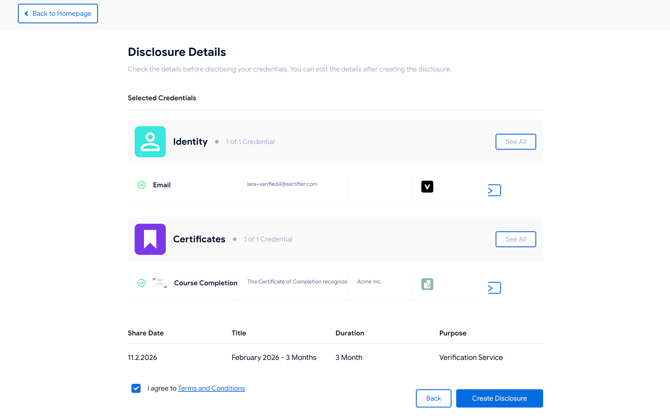
Task: Click the teal Identity person icon
Action: click(150, 142)
